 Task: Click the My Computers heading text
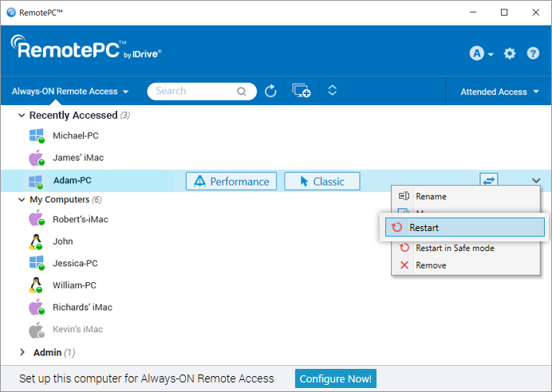coord(60,200)
